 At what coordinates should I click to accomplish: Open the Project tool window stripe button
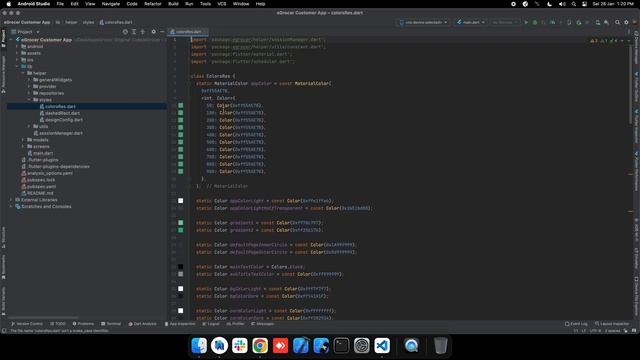click(3, 38)
